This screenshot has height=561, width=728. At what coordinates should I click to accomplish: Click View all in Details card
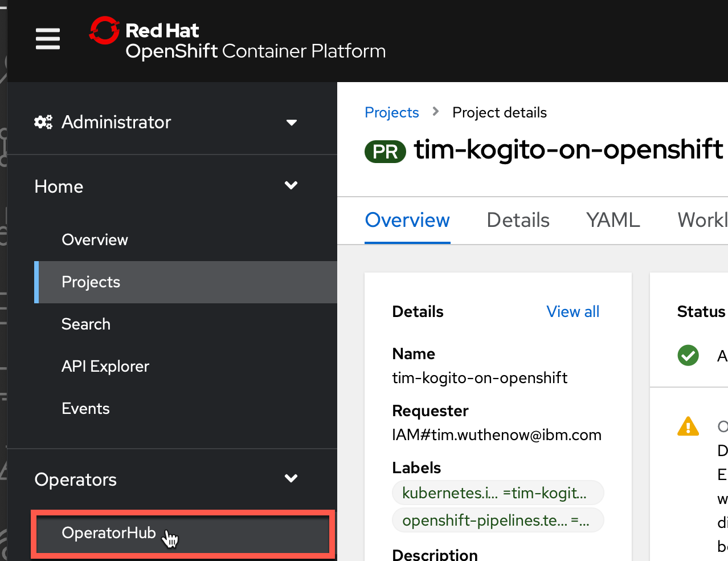click(x=573, y=311)
